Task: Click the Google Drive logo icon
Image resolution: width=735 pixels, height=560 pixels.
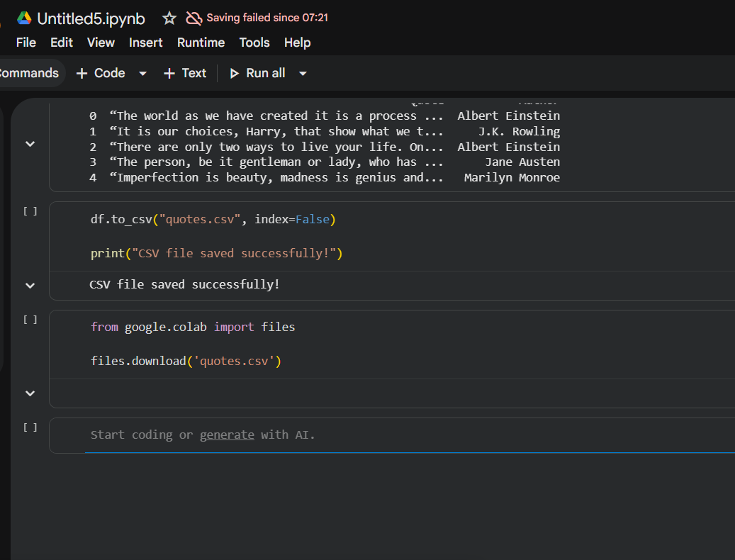Action: (x=24, y=18)
